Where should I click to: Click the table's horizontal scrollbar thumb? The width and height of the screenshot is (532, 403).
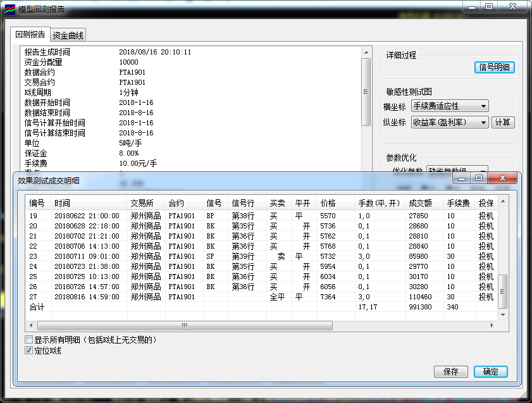pyautogui.click(x=183, y=325)
